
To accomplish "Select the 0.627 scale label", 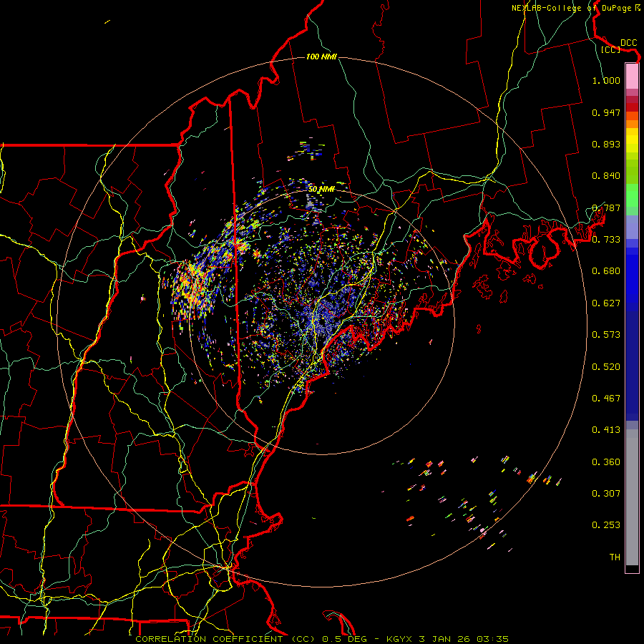I will pyautogui.click(x=606, y=303).
